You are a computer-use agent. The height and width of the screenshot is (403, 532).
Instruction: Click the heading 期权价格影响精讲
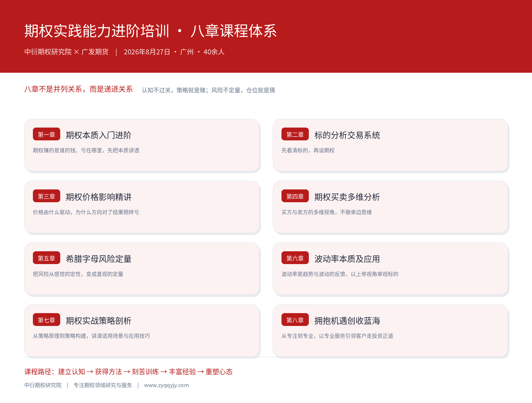[99, 197]
